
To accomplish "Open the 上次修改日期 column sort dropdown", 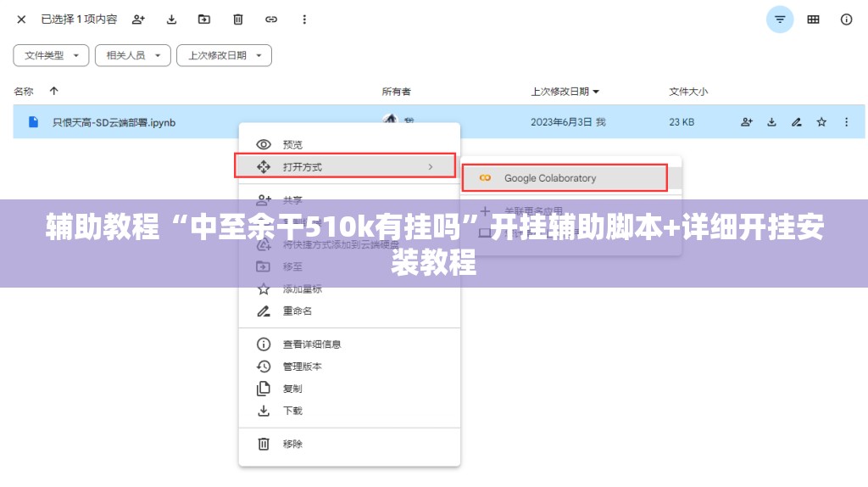I will (565, 92).
